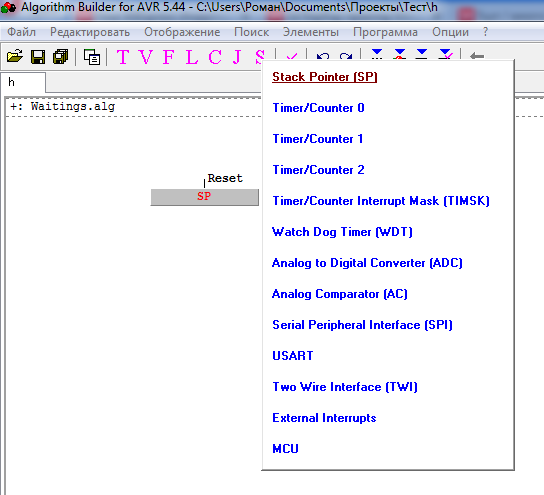Click the magenta T toolbar icon
The image size is (544, 495).
click(x=123, y=57)
